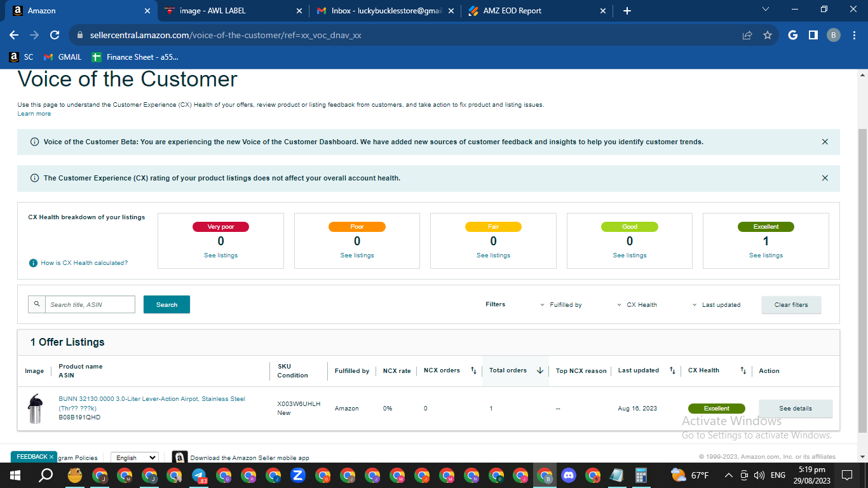Open See details for the BUNN listing
Screen dimensions: 868x488
click(x=796, y=409)
